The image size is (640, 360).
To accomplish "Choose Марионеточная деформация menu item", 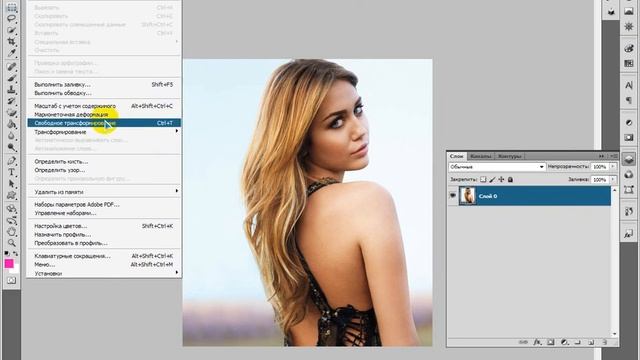I will point(104,114).
